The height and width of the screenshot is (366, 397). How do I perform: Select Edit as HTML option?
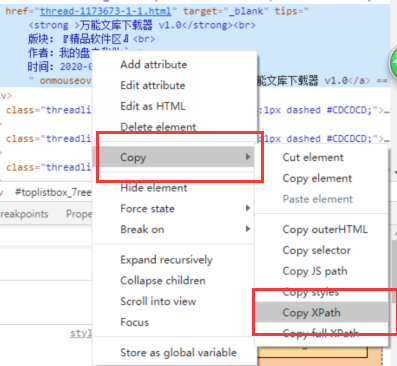point(153,106)
